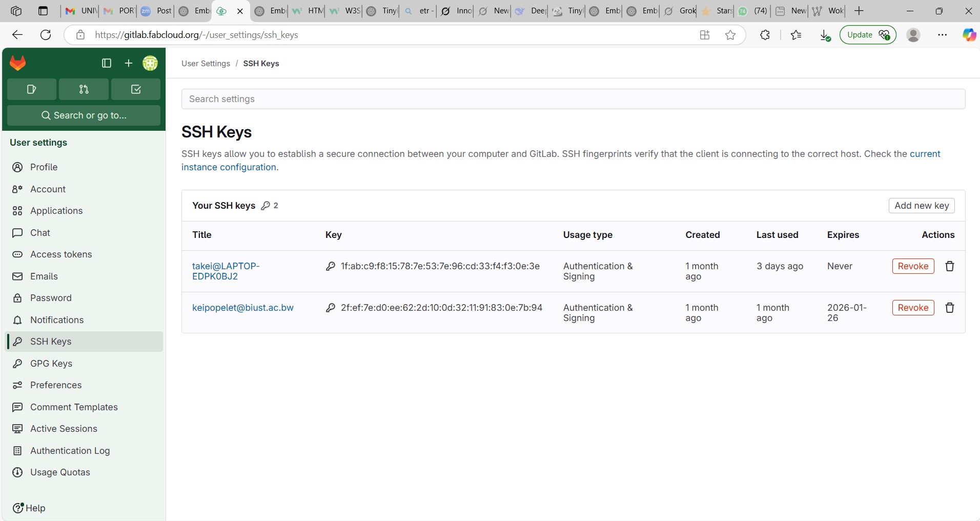Image resolution: width=980 pixels, height=521 pixels.
Task: Click the GitLab fox logo
Action: tap(18, 63)
